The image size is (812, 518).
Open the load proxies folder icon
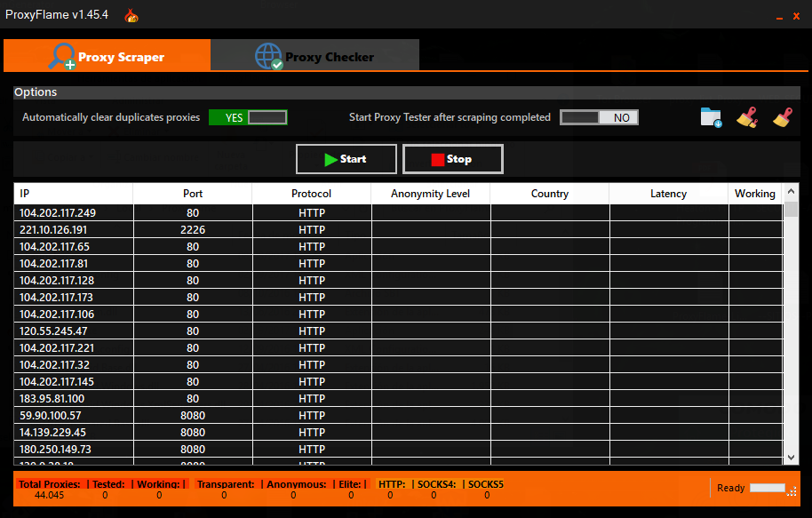click(711, 117)
